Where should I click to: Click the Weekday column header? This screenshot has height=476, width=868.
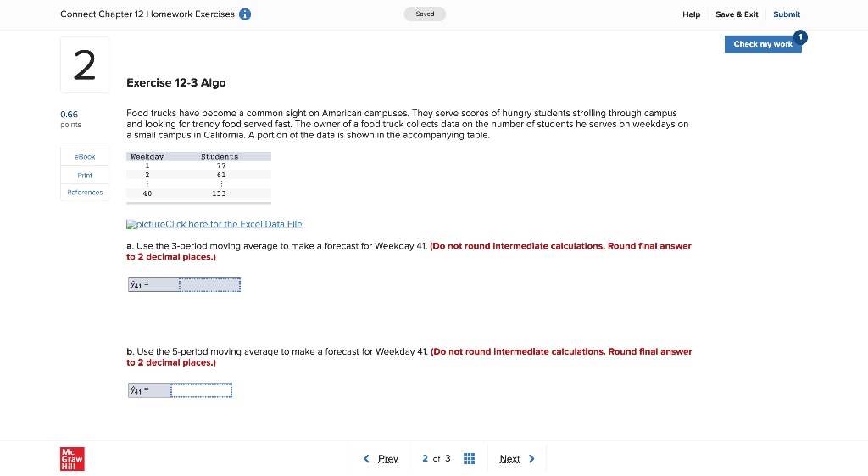point(147,157)
